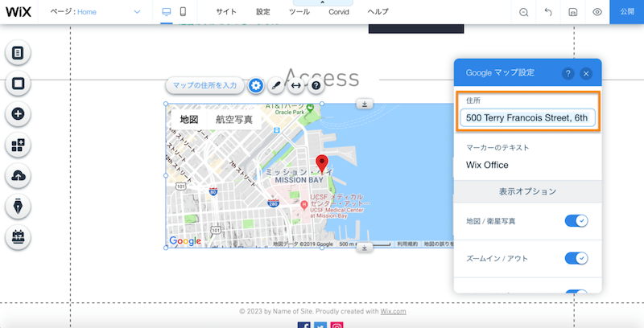Click the top map attach-download handle
Screen dimensions: 644x328
coord(365,104)
